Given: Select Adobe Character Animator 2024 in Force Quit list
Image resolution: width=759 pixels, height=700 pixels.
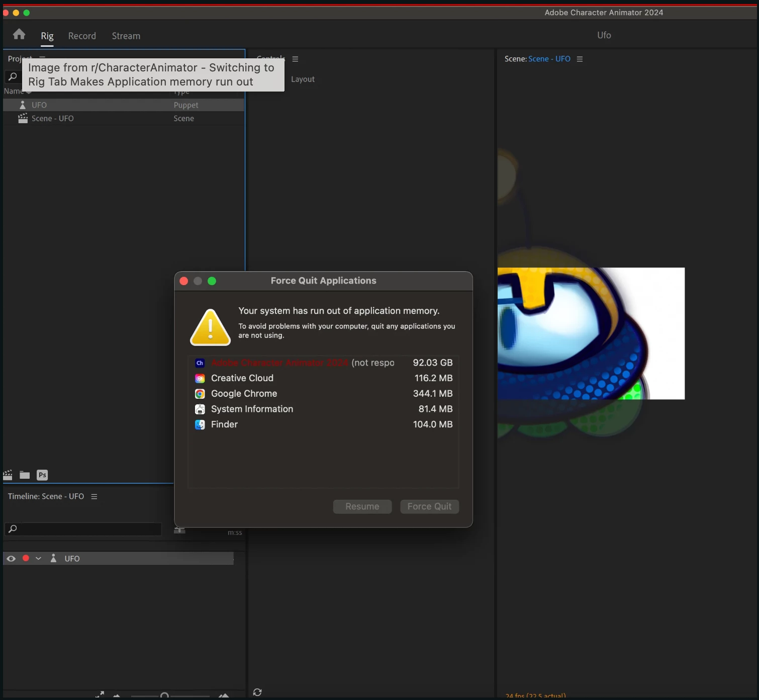Looking at the screenshot, I should point(324,363).
